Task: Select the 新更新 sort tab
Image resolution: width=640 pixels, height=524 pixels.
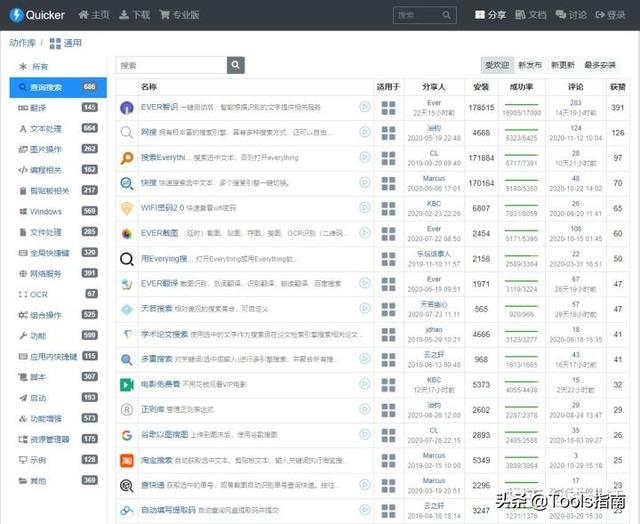Action: point(563,65)
